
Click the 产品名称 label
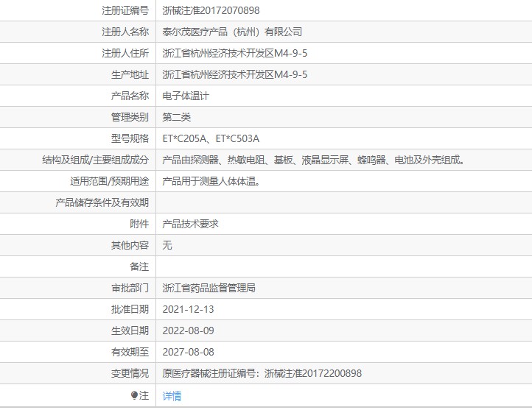130,96
